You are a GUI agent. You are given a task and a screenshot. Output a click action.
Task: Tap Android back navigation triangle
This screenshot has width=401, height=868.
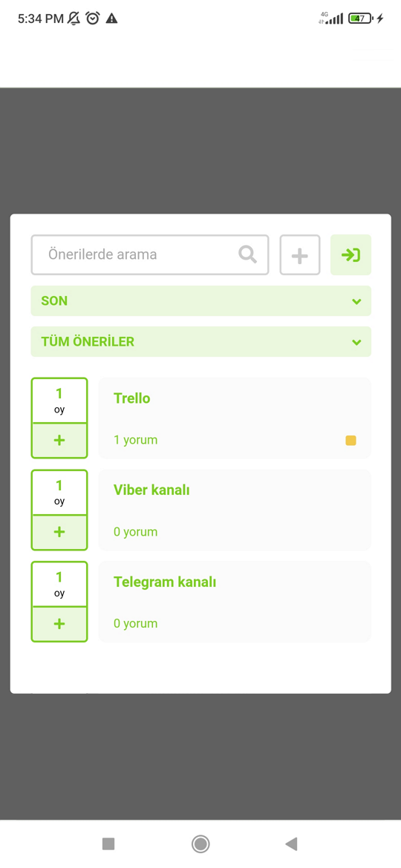click(x=291, y=844)
